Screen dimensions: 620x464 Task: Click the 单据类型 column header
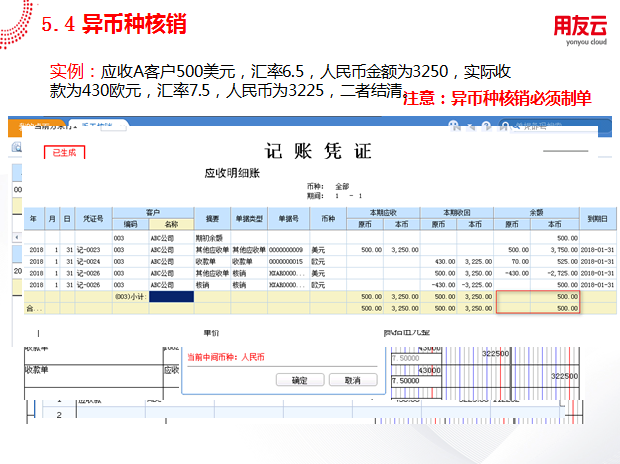click(248, 218)
